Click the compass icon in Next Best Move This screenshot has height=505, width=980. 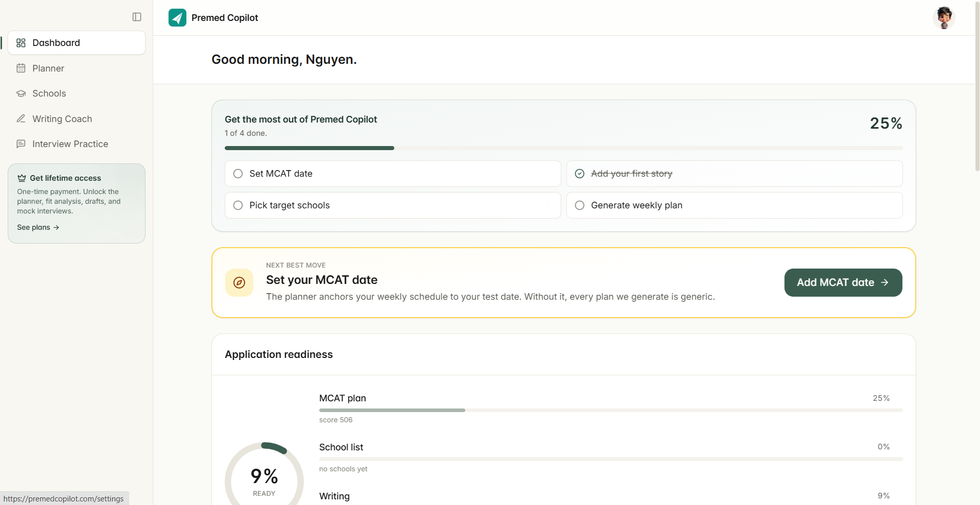click(239, 282)
